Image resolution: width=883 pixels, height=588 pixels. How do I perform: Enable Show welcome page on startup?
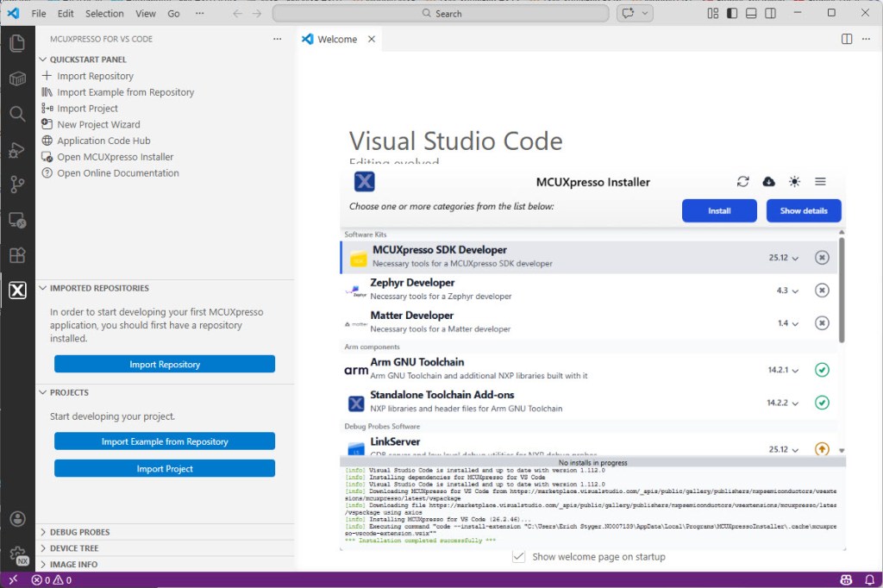[x=518, y=557]
